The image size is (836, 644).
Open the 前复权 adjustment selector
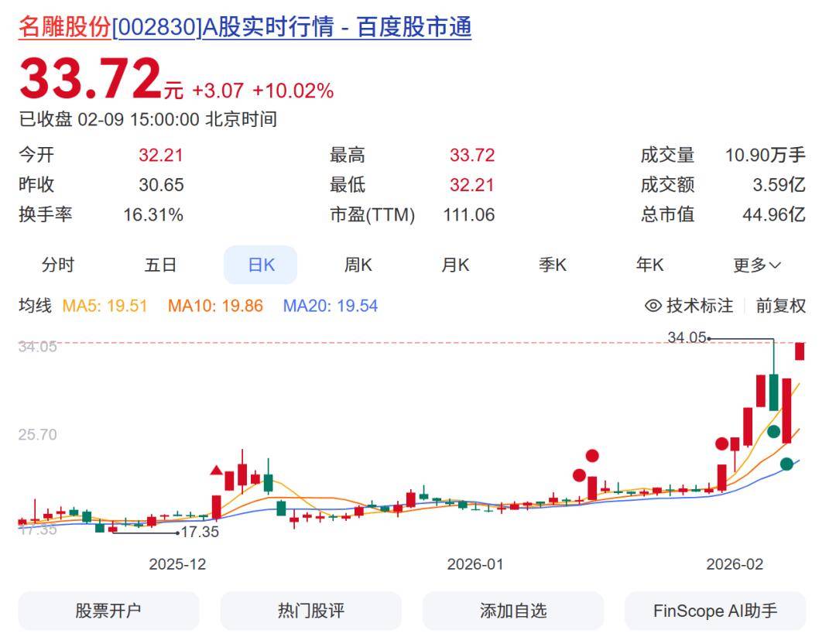pos(780,306)
